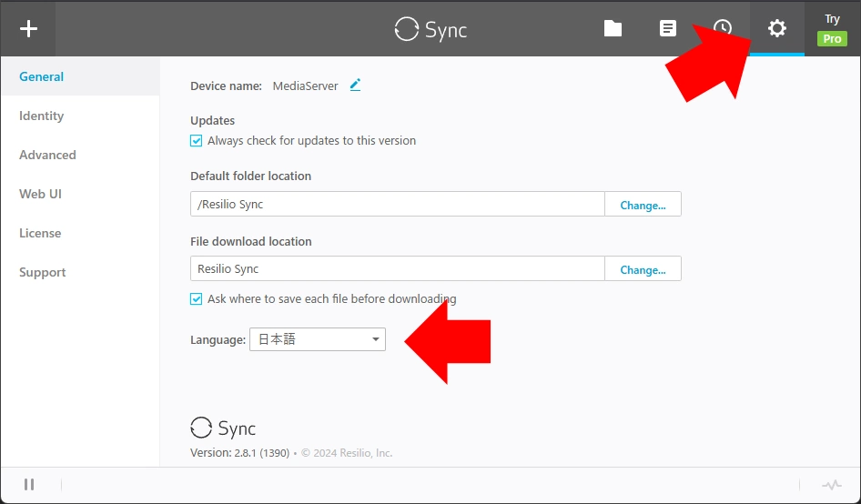Change the file download location

coord(643,269)
